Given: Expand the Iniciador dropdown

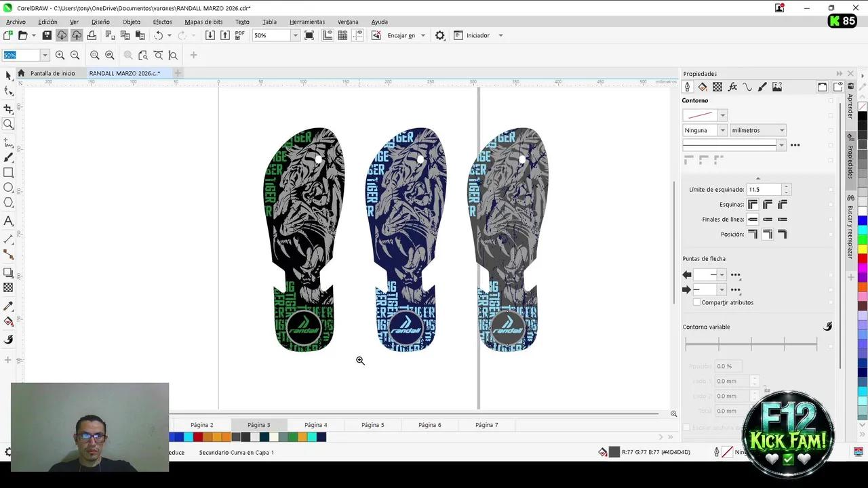Looking at the screenshot, I should pyautogui.click(x=500, y=35).
